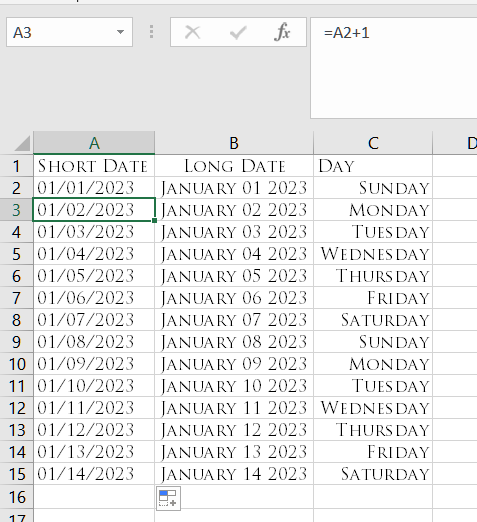Select the Wednesday cell in row 5
477x522 pixels.
pos(373,254)
